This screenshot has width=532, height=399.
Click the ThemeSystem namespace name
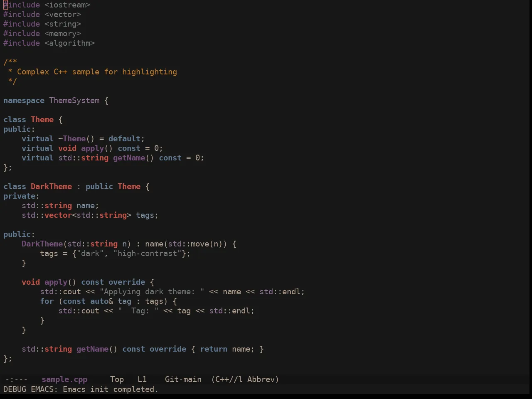(x=74, y=101)
